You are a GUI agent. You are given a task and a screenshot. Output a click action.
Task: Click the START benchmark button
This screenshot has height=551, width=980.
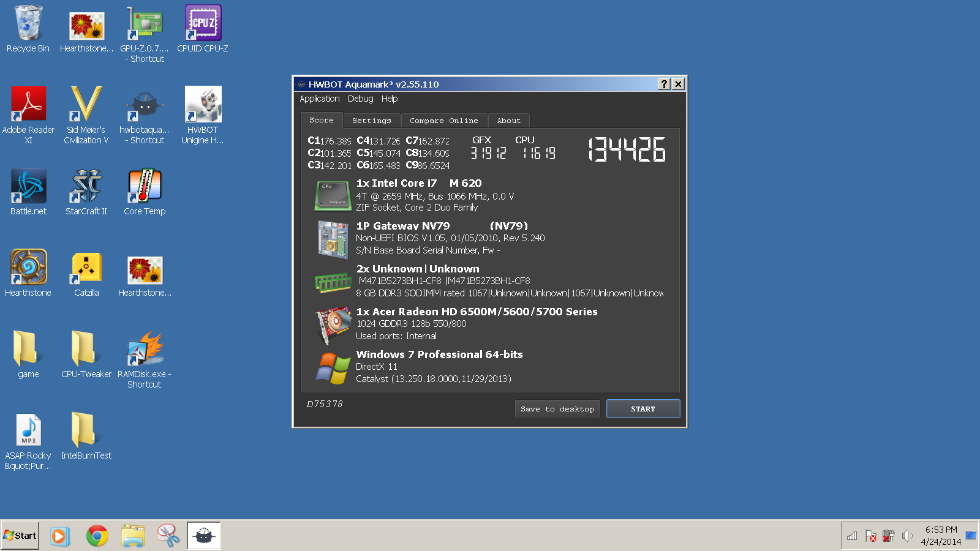pos(643,409)
